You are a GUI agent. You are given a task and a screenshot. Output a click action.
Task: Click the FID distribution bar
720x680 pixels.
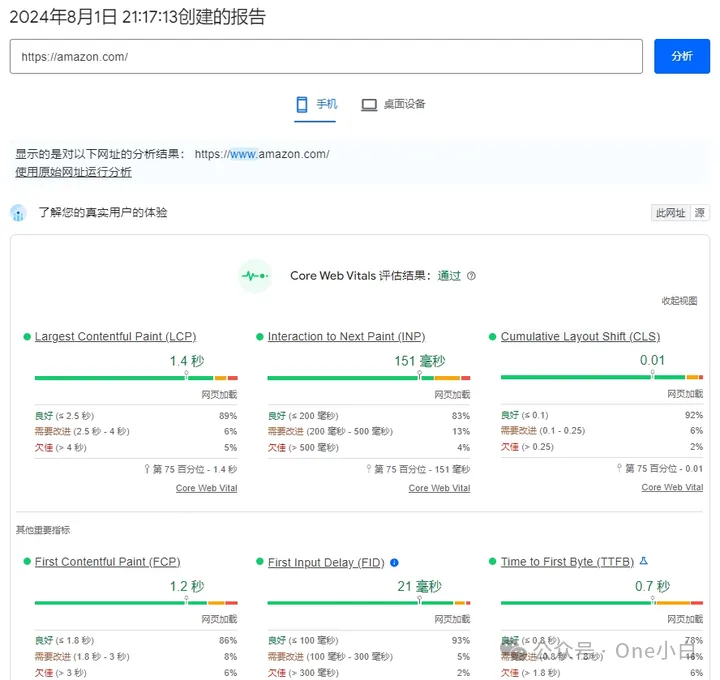369,603
